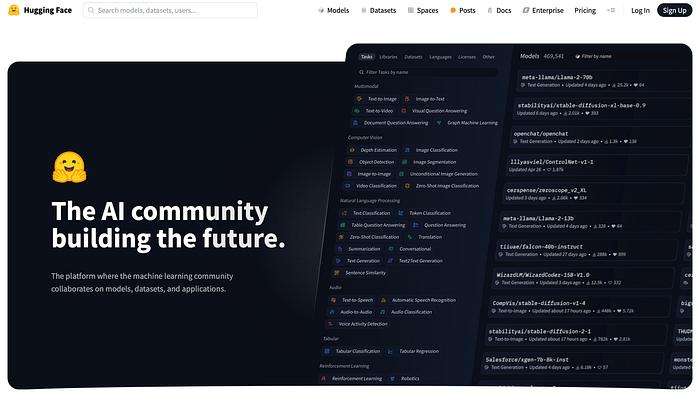Click the Robotics task icon
700x415 pixels.
[393, 378]
